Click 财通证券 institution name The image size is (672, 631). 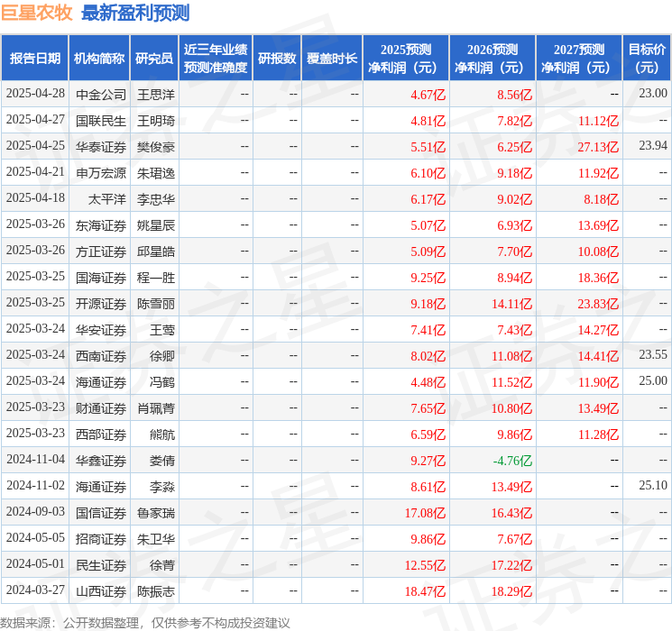tap(101, 408)
